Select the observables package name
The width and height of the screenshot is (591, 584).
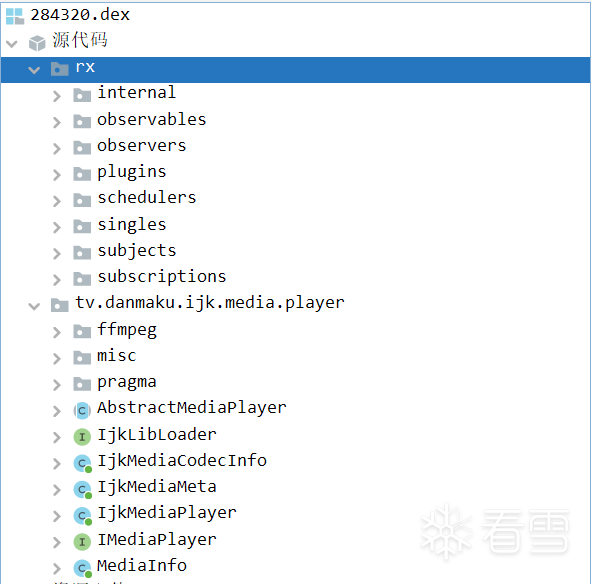coord(152,119)
